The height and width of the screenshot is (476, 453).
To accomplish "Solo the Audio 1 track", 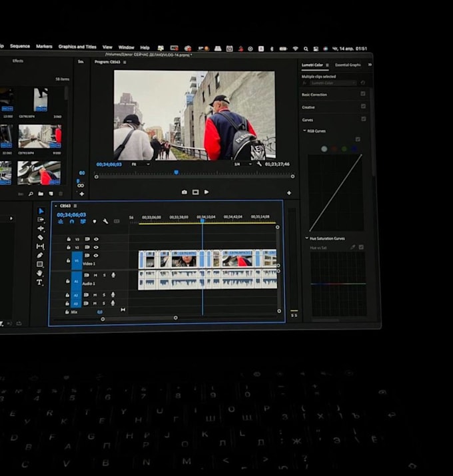I will pos(104,276).
